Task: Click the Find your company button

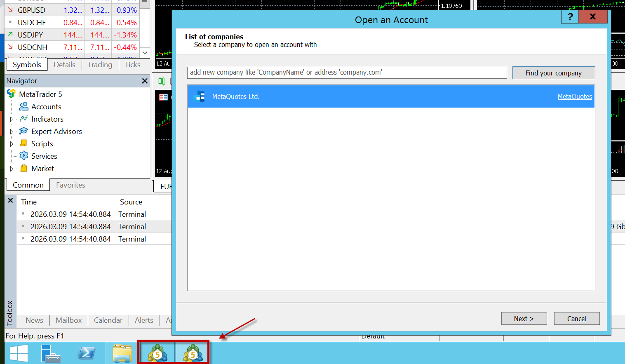Action: (x=553, y=73)
